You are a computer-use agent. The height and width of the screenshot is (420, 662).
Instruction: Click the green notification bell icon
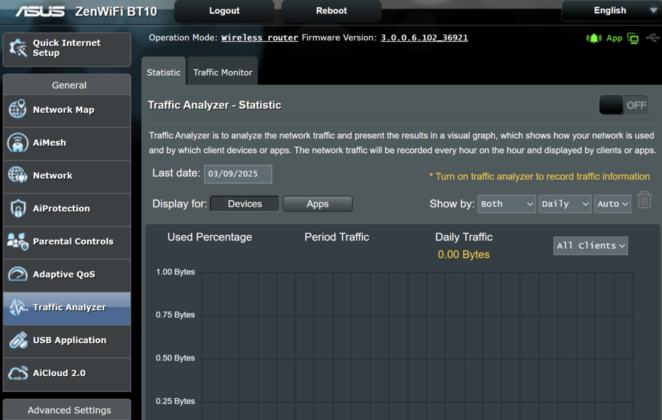(x=594, y=38)
